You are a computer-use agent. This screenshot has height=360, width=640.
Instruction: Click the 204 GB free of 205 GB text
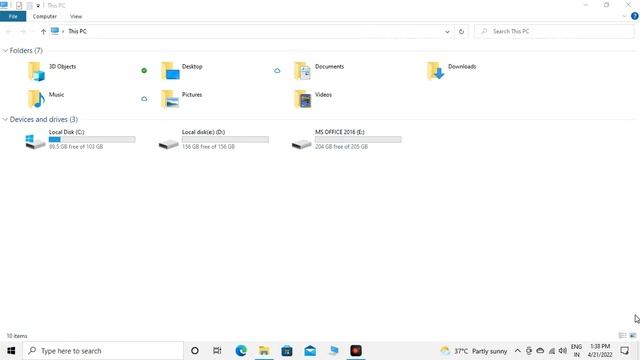pyautogui.click(x=342, y=147)
